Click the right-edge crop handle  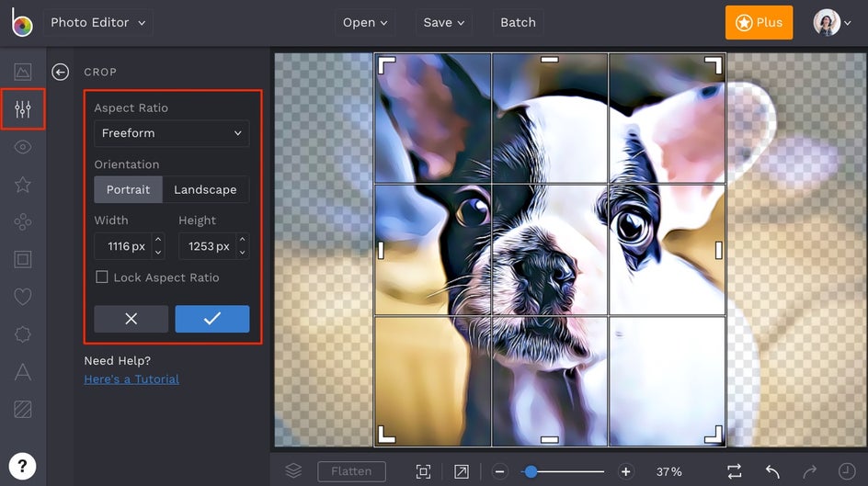[718, 251]
